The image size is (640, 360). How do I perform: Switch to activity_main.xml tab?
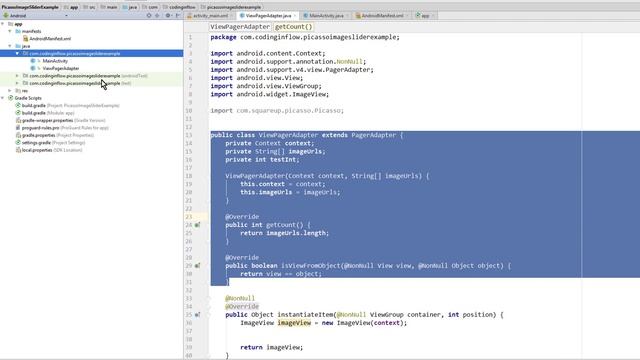(210, 16)
